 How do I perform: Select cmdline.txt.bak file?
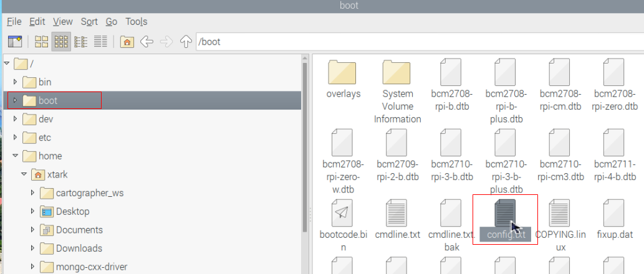(451, 226)
